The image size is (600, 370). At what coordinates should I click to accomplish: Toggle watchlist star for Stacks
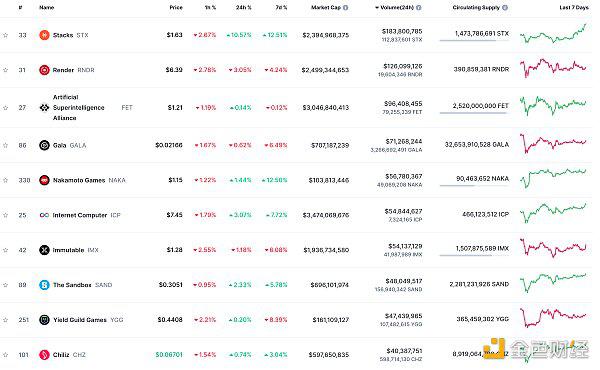coord(5,35)
